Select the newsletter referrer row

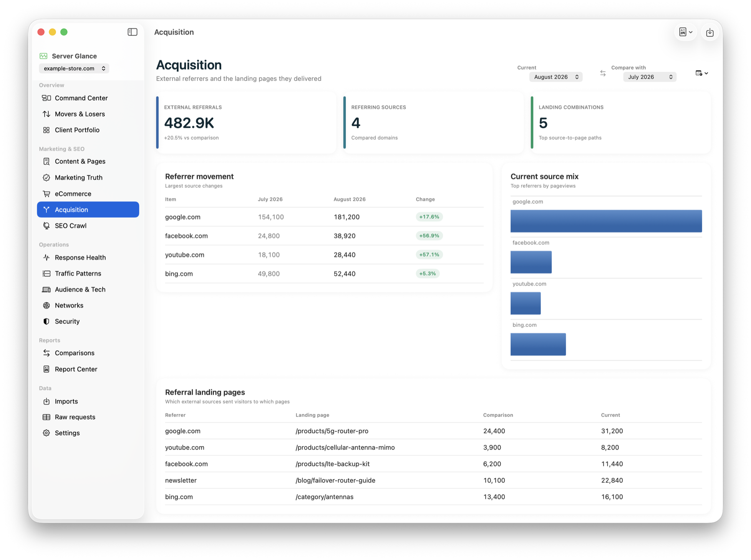433,480
